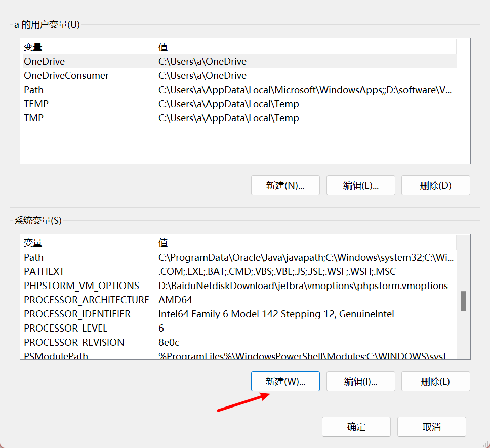
Task: Click 删除(L) button for system variables
Action: [436, 381]
